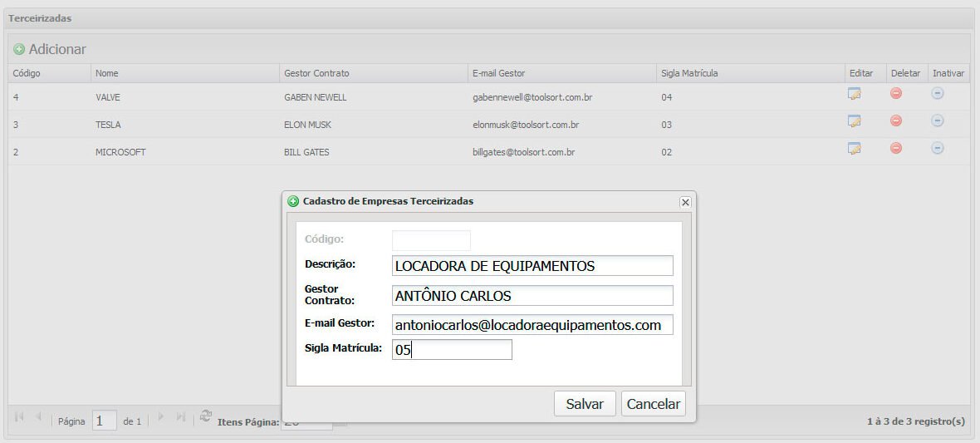Screen dimensions: 980x443
Task: Go to previous page icon
Action: [38, 416]
